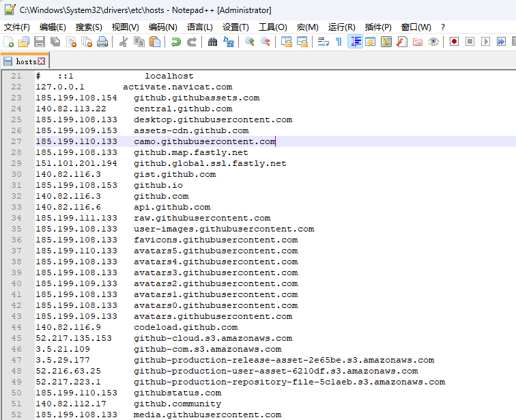Click raw.githubusercontent.com on line 34
Viewport: 516px width, 420px height.
[x=202, y=218]
